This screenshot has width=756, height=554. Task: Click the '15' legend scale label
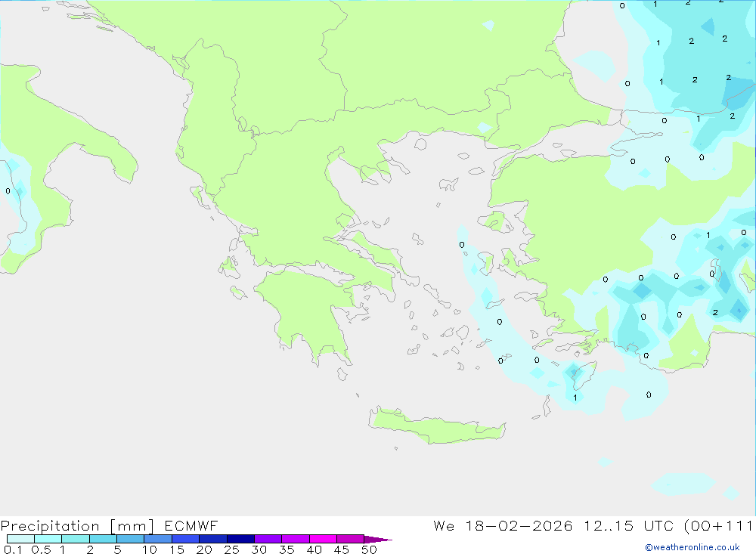(x=176, y=549)
